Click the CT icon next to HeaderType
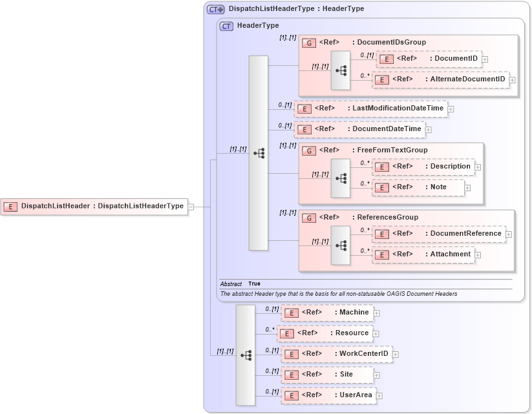Screen dimensions: 532x414 pyautogui.click(x=225, y=26)
